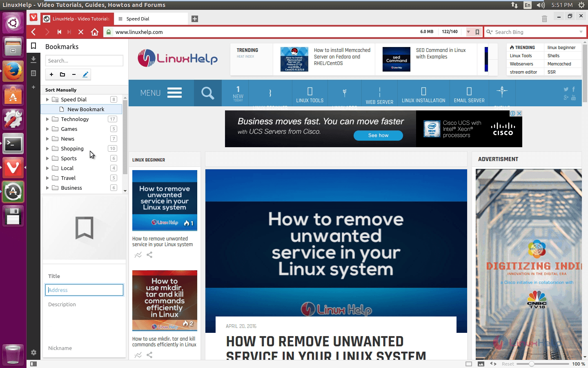
Task: Click the page tiling icon in status bar
Action: click(469, 364)
